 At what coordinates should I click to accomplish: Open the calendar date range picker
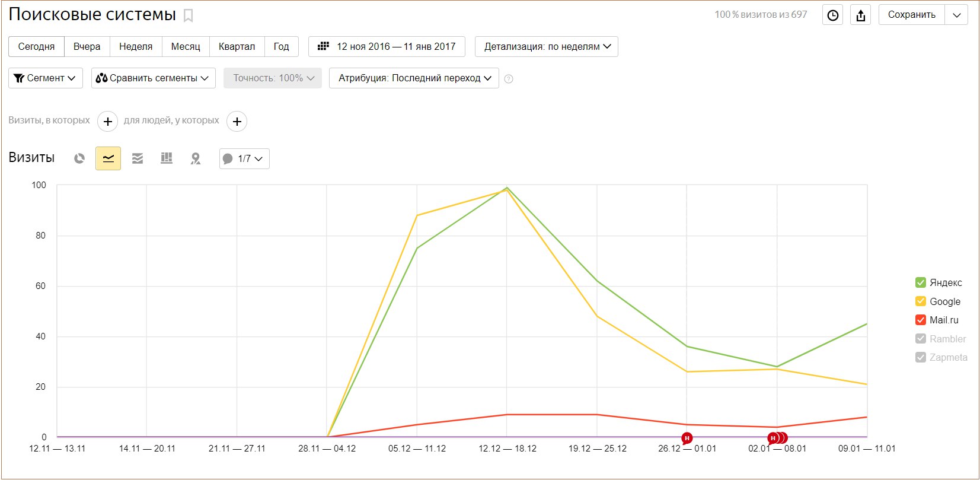[387, 46]
